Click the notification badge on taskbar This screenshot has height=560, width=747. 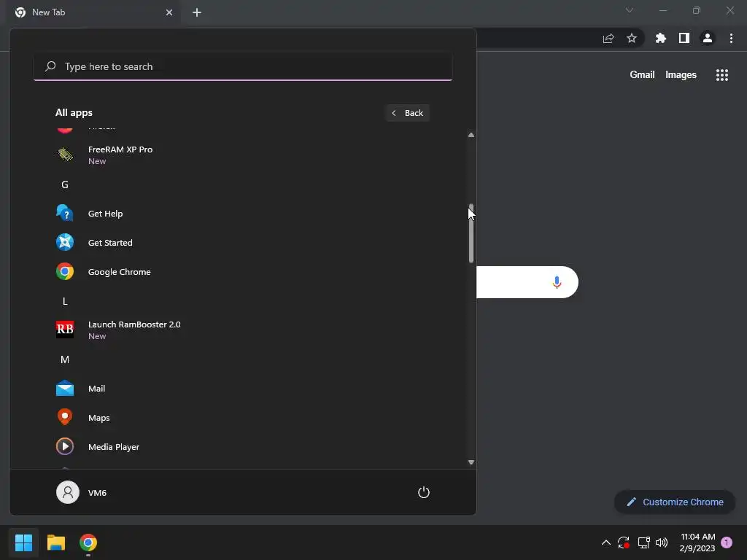726,542
